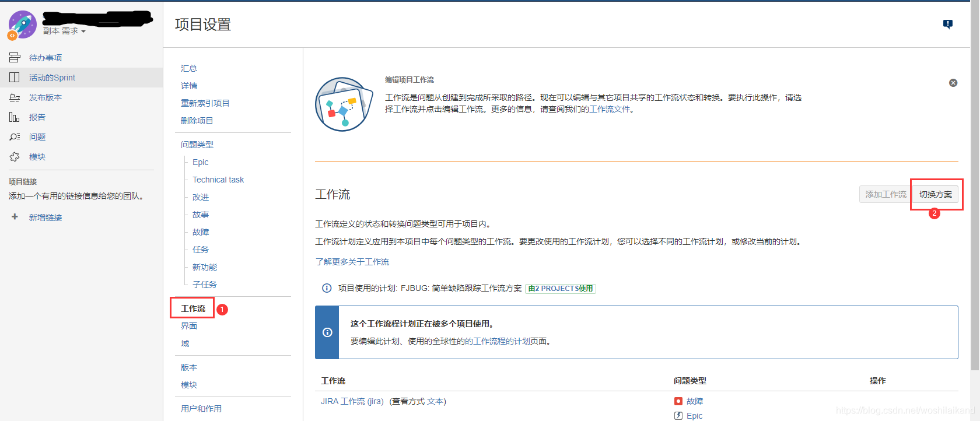Screen dimensions: 980x421
Task: Open the JIRA 工作流 (jira) link
Action: (352, 401)
